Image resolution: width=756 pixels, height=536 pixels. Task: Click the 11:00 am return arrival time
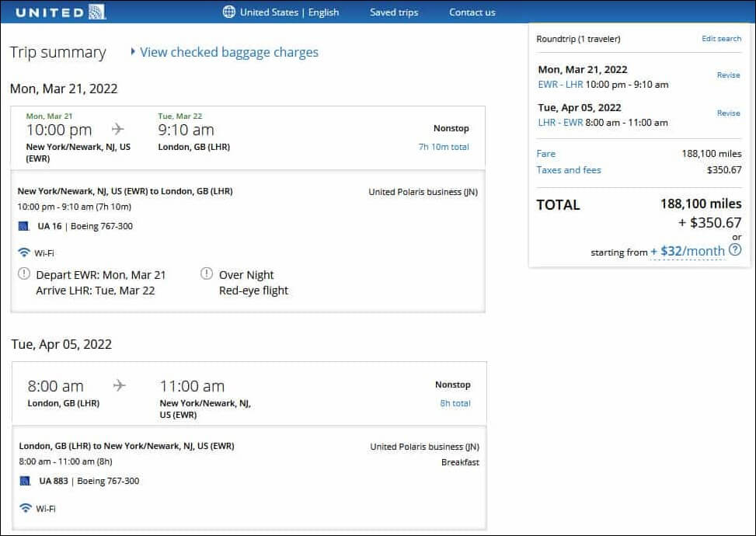click(x=193, y=386)
